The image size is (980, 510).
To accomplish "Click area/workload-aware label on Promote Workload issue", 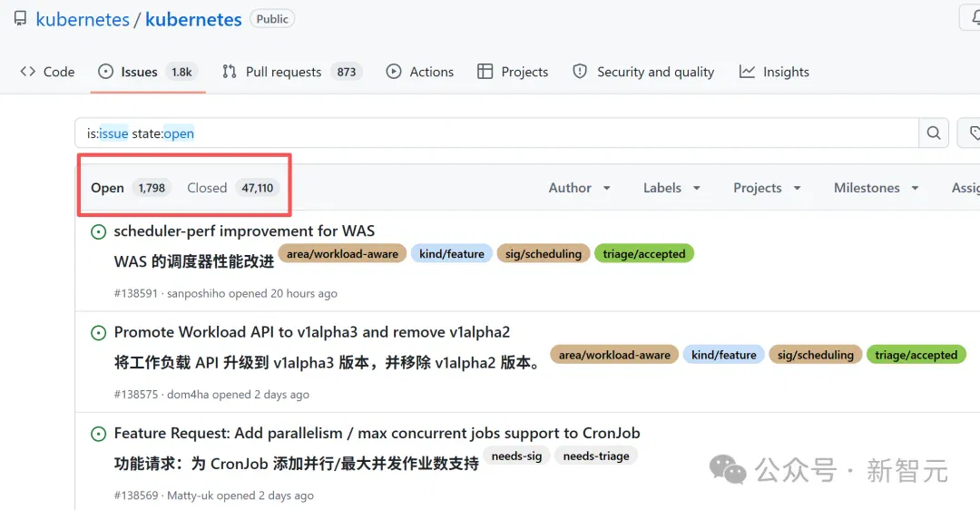I will [x=614, y=355].
